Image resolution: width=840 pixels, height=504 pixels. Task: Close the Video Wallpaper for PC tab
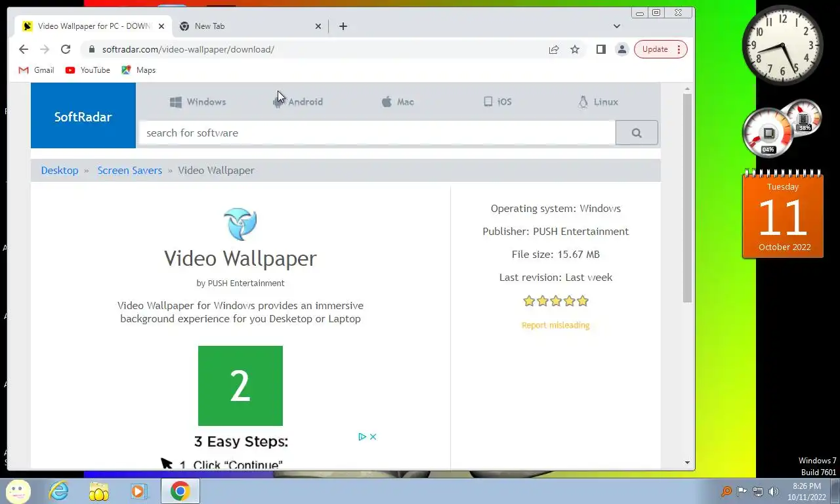click(x=161, y=26)
